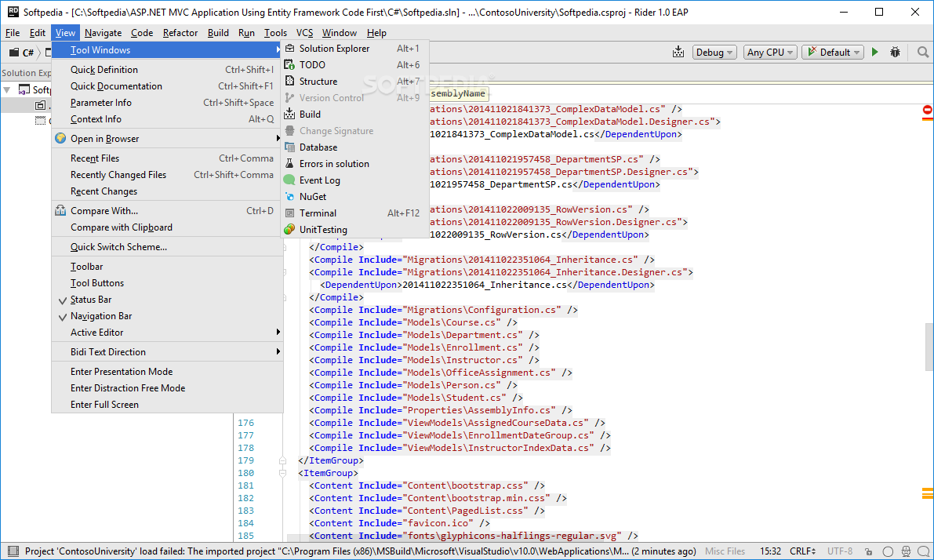Click the Errors in solution flask icon
Screen dimensions: 934x560
[x=289, y=163]
